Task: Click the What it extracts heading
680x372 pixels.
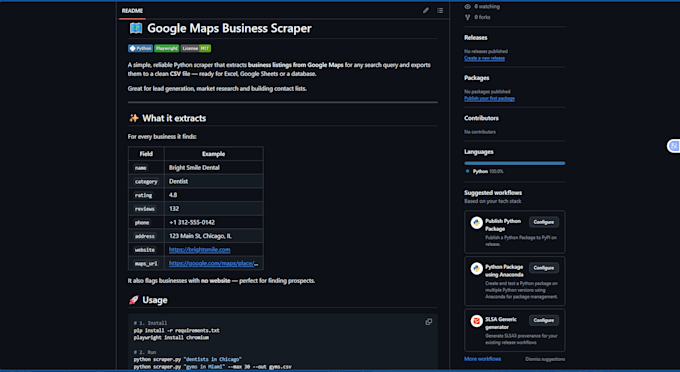Action: click(x=174, y=118)
